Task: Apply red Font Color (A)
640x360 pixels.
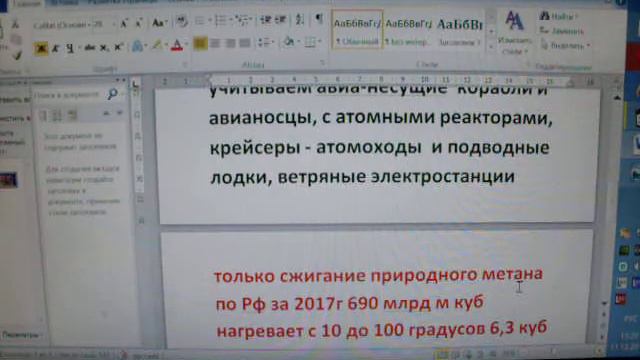Action: [177, 45]
